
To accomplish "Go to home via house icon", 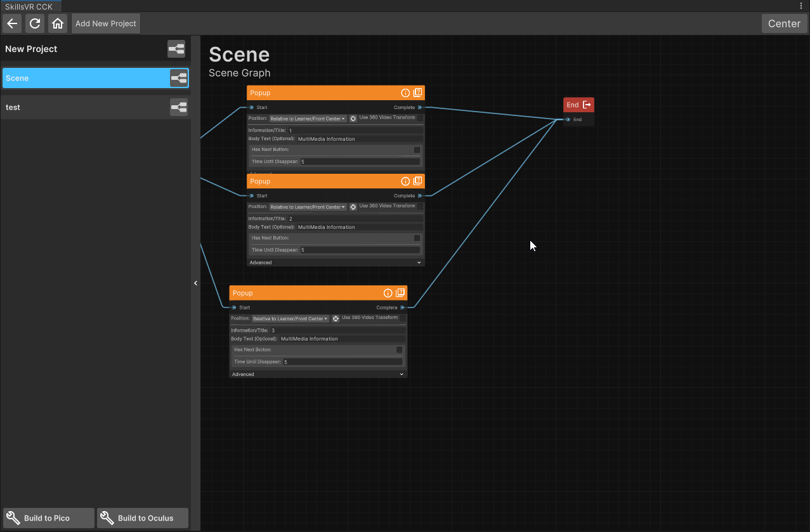I will (58, 23).
